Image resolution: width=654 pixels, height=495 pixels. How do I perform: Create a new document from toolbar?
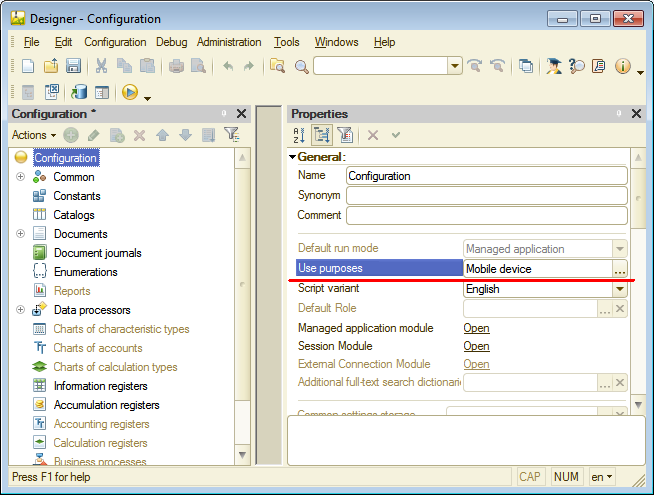[x=28, y=66]
